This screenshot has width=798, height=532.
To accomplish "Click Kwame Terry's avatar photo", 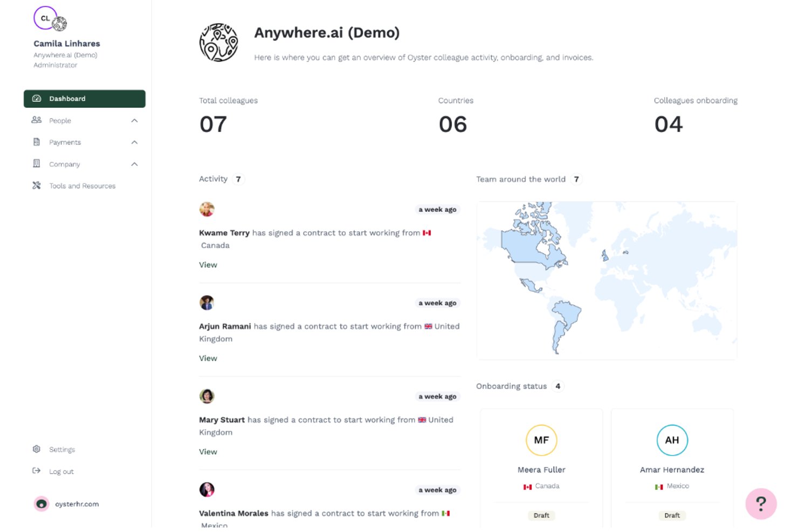I will (207, 209).
